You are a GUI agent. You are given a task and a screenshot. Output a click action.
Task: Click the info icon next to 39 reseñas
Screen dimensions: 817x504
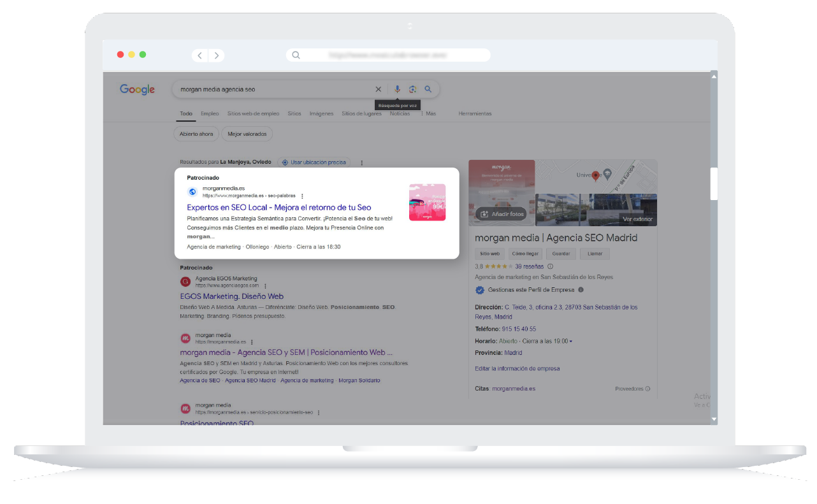[x=551, y=266]
